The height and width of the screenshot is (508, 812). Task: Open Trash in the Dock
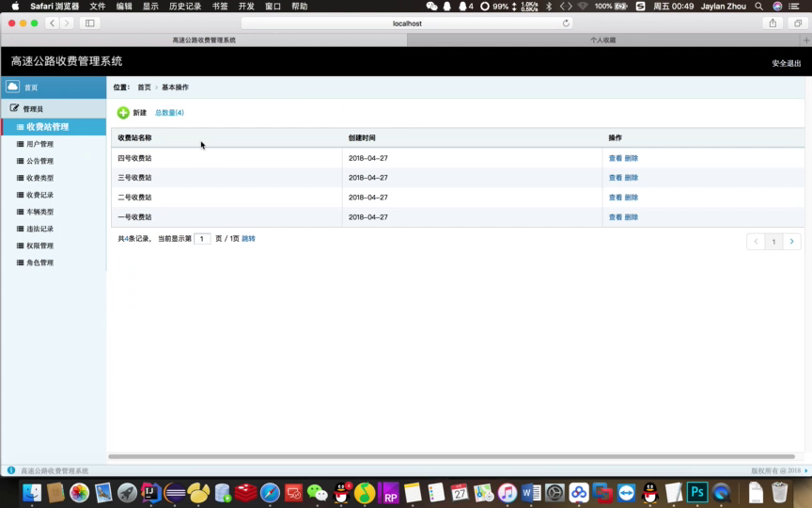779,492
